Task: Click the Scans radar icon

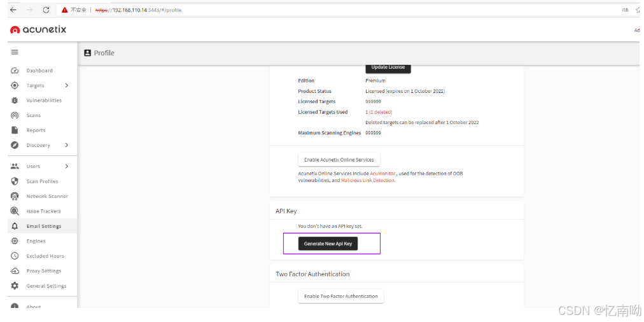Action: [15, 115]
